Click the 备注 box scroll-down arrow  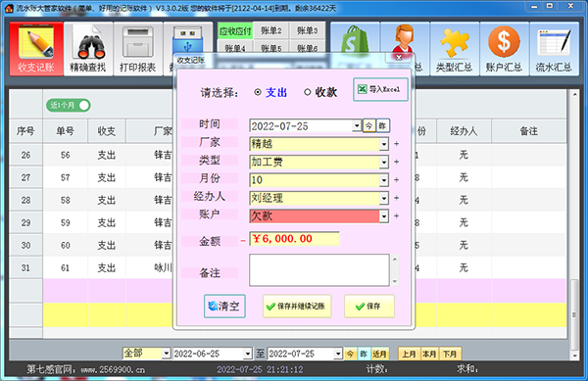point(395,281)
